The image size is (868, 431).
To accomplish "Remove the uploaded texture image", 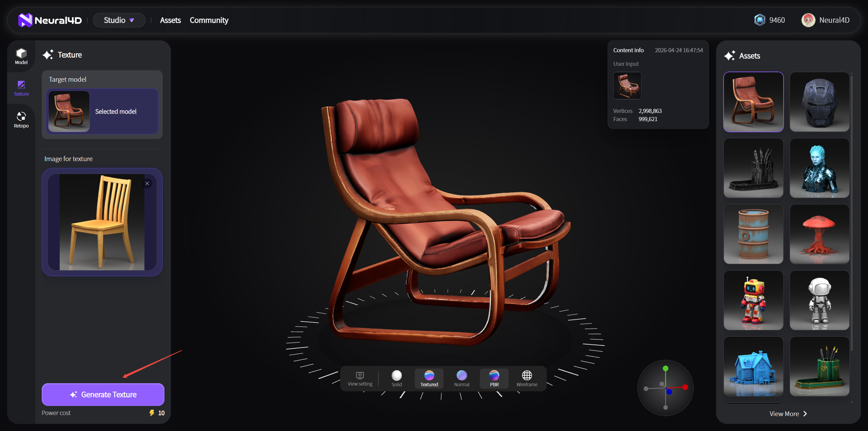I will pyautogui.click(x=147, y=183).
